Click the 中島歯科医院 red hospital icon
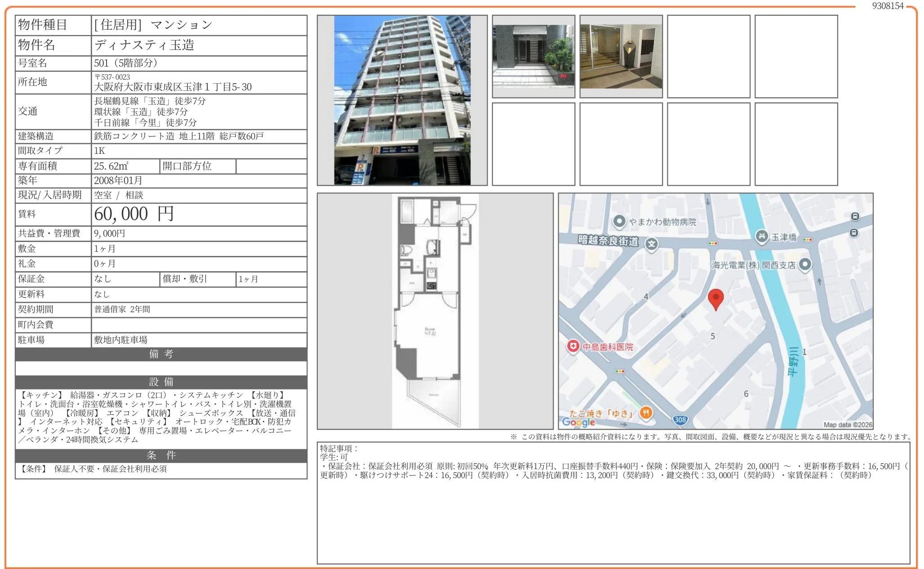This screenshot has width=924, height=569. coord(573,346)
